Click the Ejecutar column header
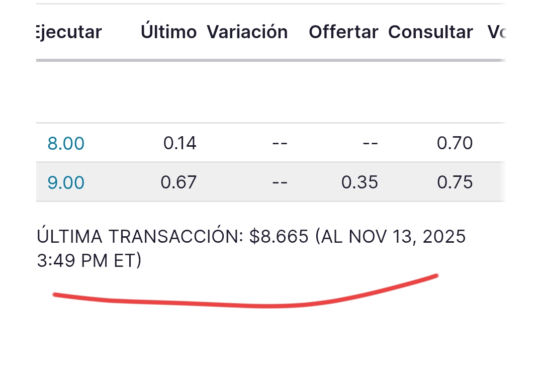This screenshot has width=543, height=392. coord(69,32)
